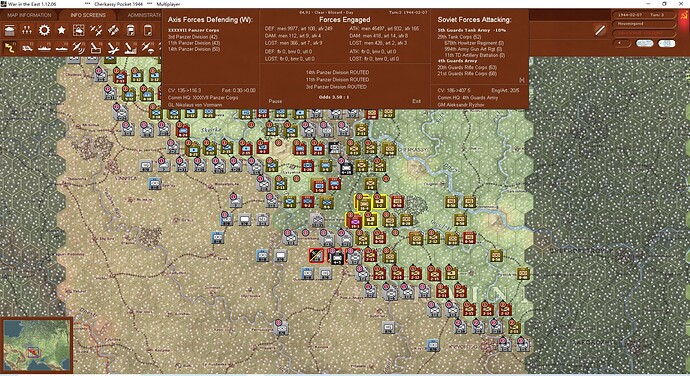Open the crossed aircraft air doctrine icon
This screenshot has height=376, width=690.
96,30
